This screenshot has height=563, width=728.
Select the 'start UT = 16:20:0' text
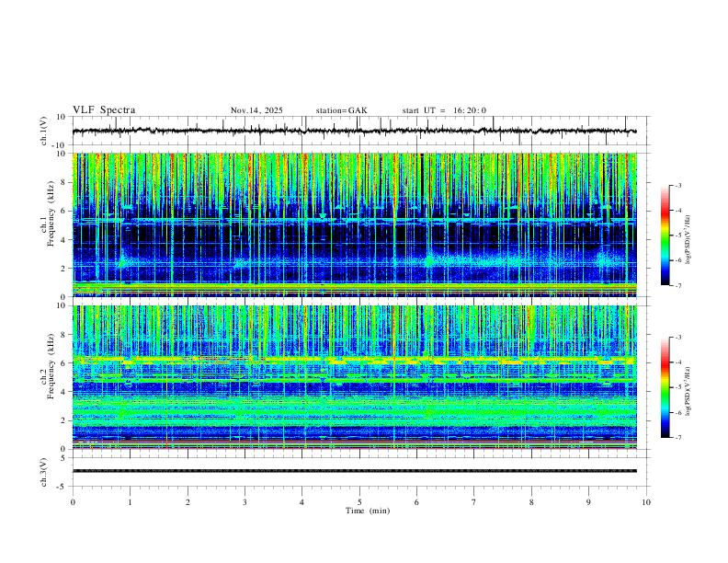click(444, 110)
